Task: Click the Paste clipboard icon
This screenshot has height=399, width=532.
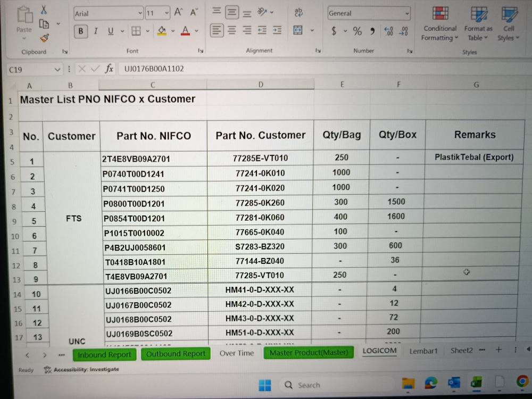Action: click(25, 14)
